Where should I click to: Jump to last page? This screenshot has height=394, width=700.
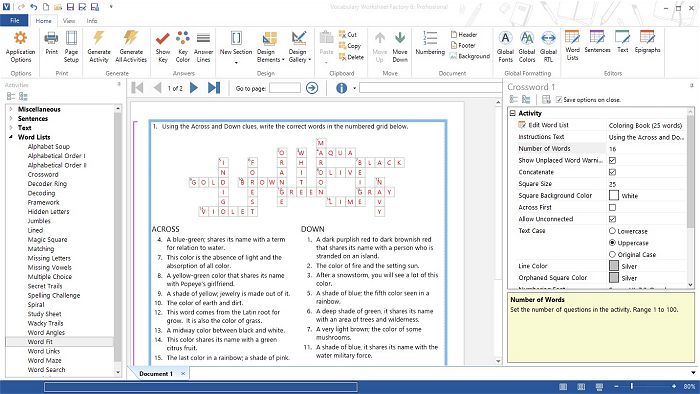(x=214, y=88)
